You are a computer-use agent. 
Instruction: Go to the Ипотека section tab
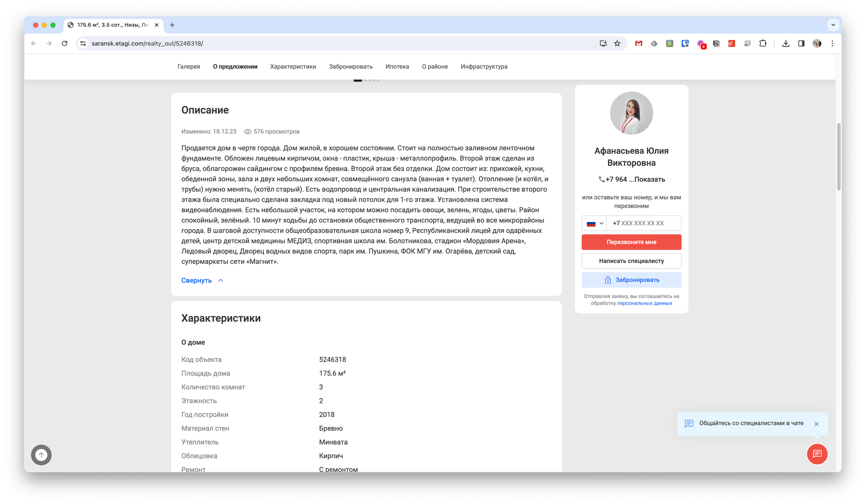pos(397,67)
